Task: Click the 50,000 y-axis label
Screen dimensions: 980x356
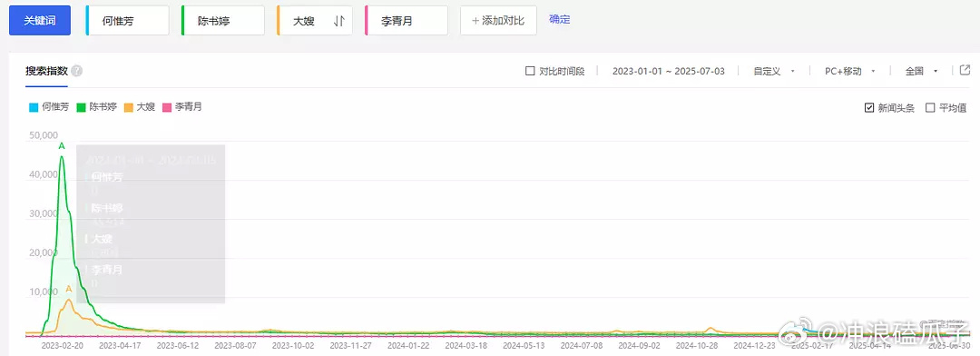Action: tap(44, 135)
